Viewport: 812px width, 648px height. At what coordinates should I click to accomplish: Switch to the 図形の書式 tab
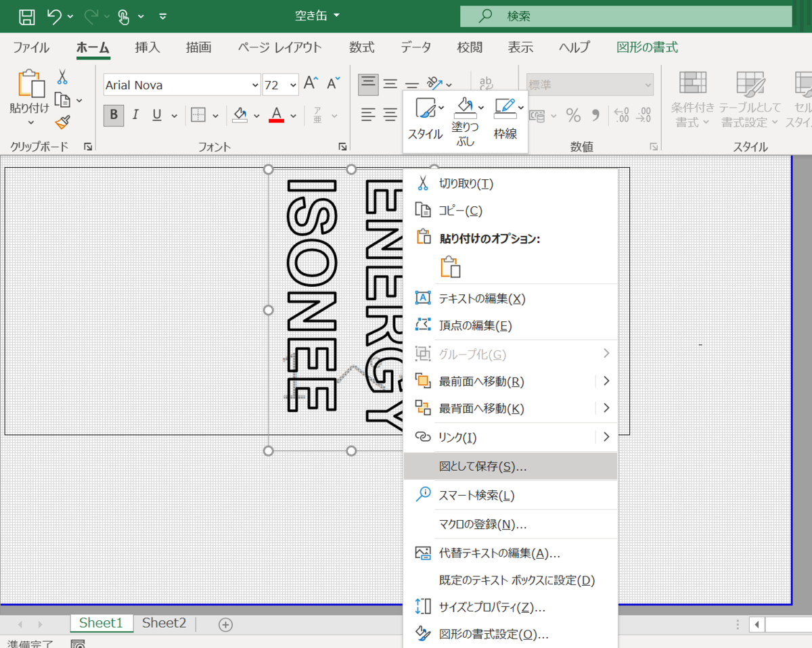[x=647, y=47]
